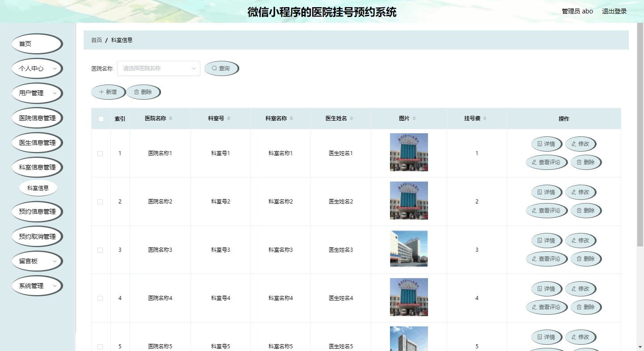The image size is (644, 351).
Task: Delete row 医院名称2
Action: [x=586, y=211]
